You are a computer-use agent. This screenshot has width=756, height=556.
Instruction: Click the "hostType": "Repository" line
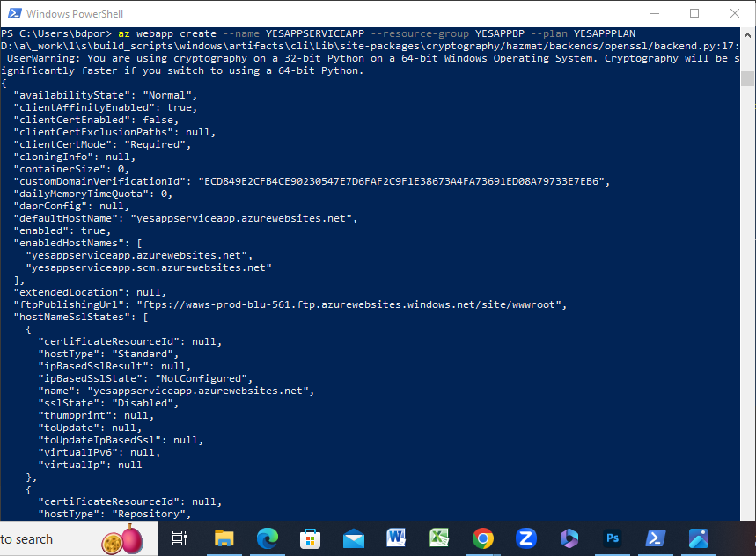pos(114,514)
